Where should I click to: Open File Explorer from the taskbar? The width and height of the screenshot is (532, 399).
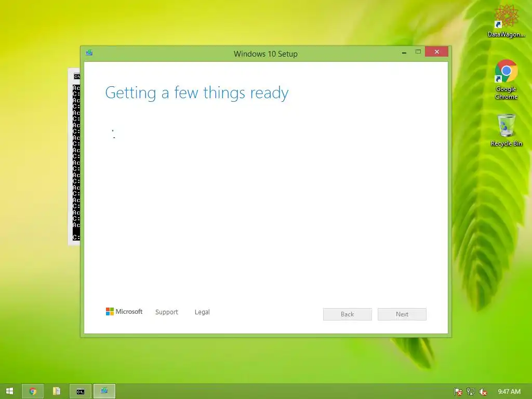click(56, 391)
